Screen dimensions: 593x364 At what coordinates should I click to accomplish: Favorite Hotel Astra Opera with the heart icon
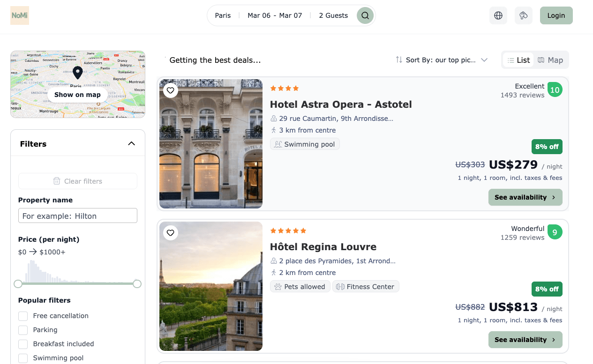(171, 90)
